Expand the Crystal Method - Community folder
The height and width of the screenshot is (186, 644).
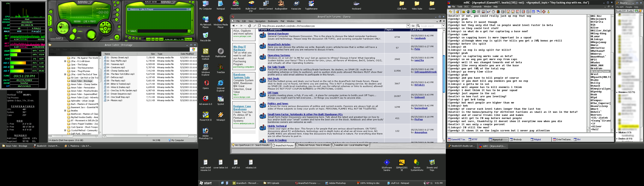[65, 130]
